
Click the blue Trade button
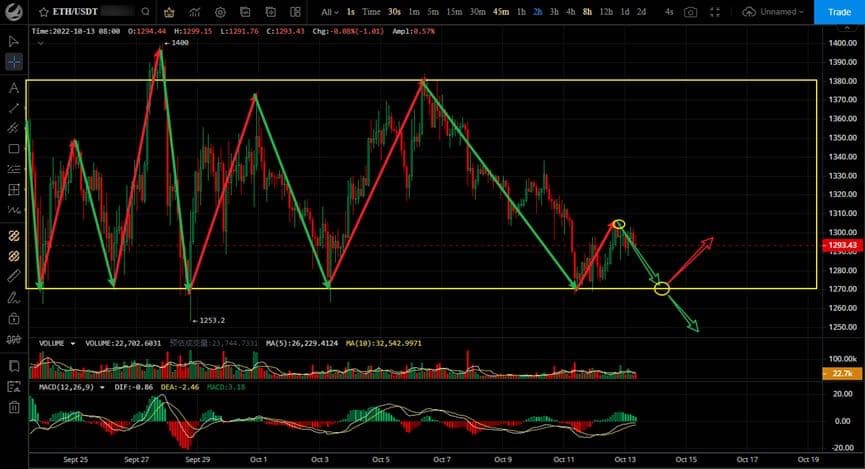pyautogui.click(x=838, y=12)
